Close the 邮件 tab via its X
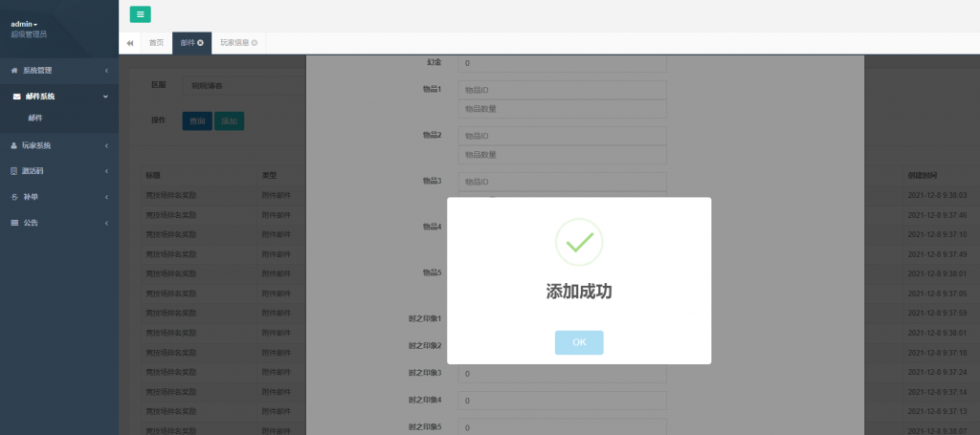 click(201, 43)
